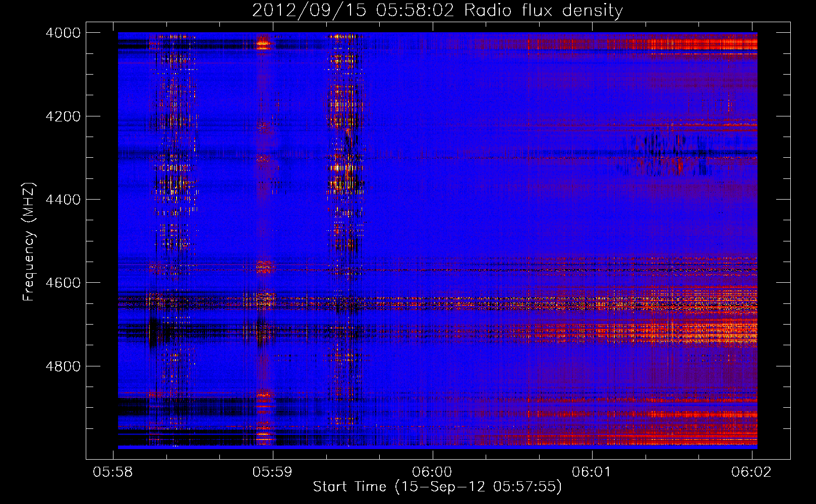
Task: Click the plot title "2012/09/15 05:58:02 Radio flux density"
Action: (x=438, y=11)
